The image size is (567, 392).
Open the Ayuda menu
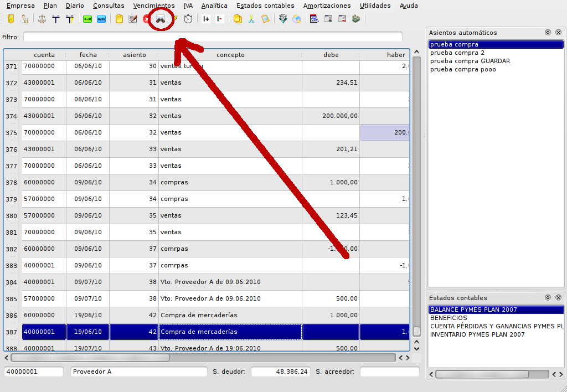coord(409,6)
